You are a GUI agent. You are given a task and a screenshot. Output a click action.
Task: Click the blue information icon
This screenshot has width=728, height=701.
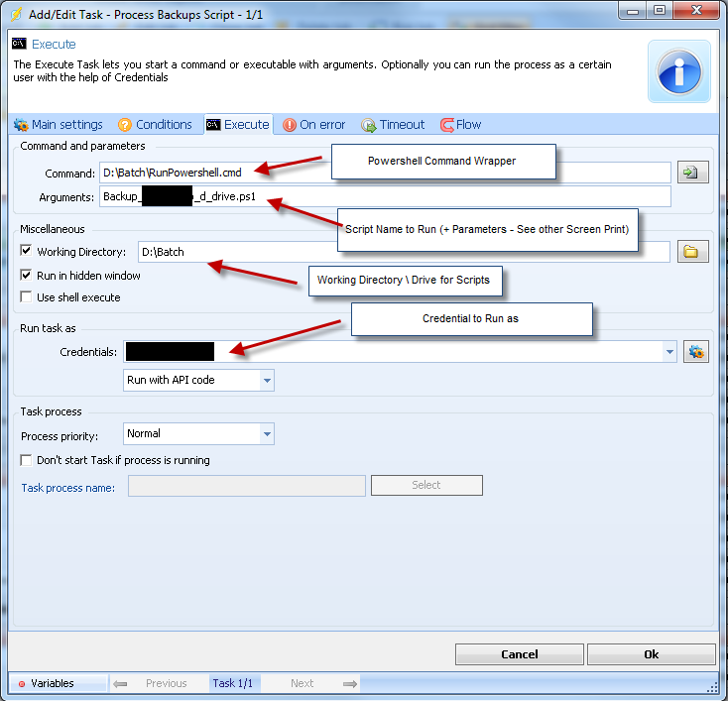(679, 72)
